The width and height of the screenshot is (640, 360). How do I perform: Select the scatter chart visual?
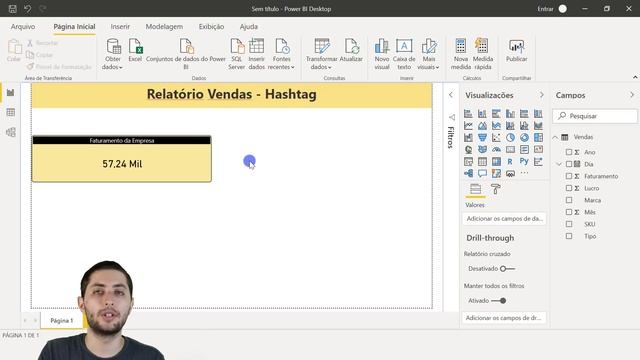[x=496, y=138]
